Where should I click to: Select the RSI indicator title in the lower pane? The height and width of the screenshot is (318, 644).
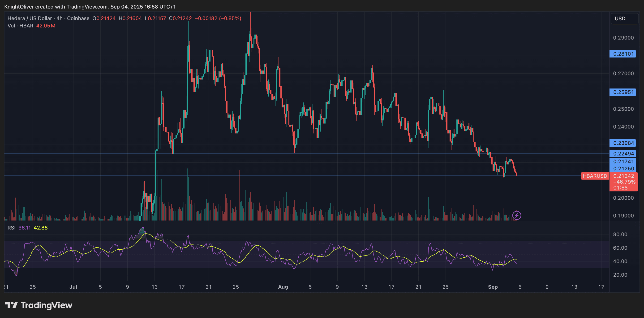(x=12, y=228)
